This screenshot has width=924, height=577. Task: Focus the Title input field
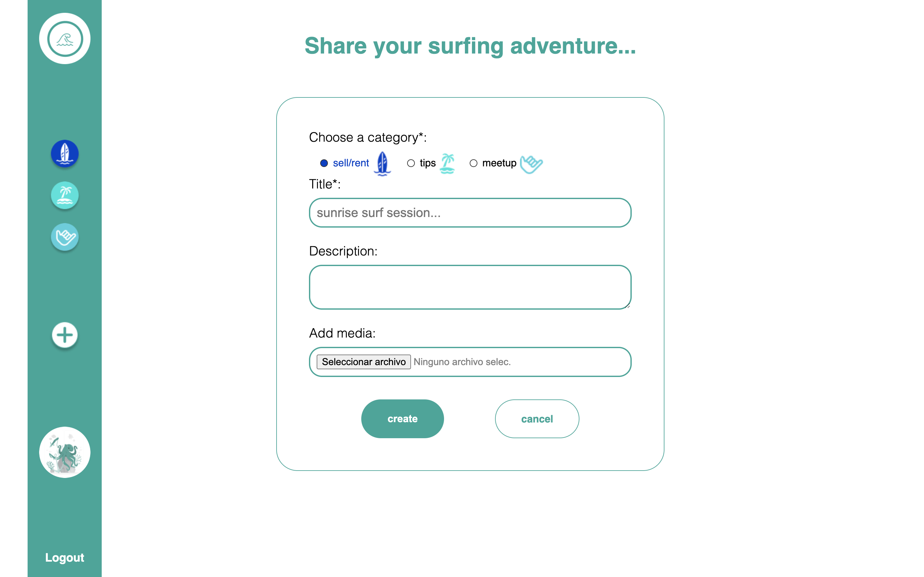[470, 213]
